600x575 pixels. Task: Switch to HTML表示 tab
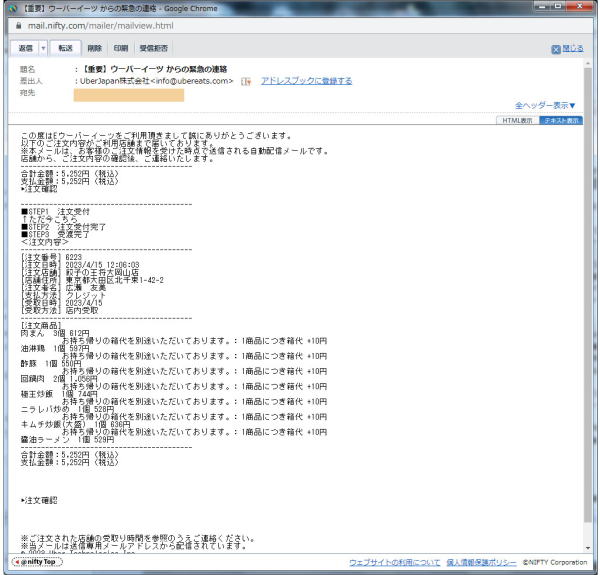(517, 121)
